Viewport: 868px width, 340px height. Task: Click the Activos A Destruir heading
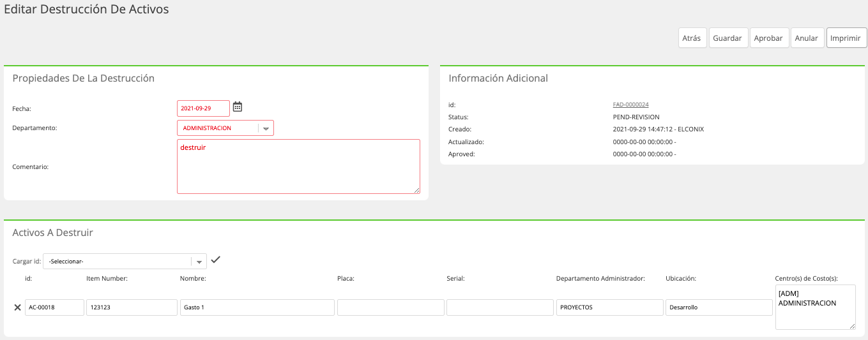point(53,233)
